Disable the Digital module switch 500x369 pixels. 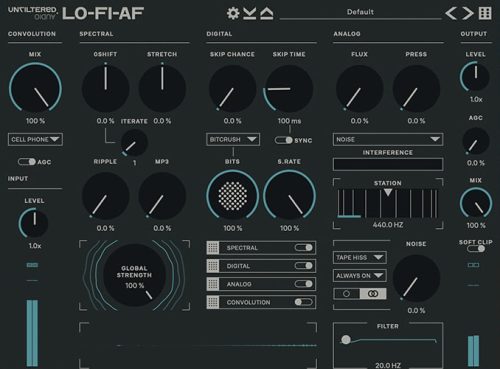[304, 266]
